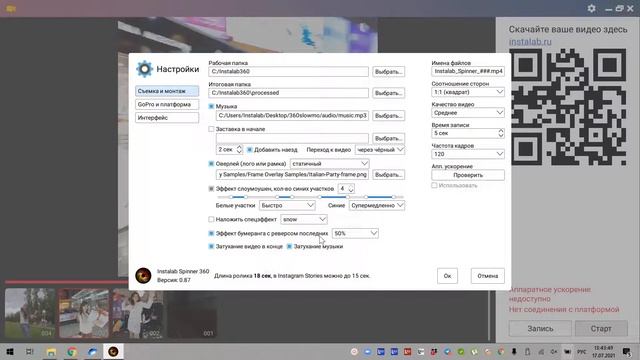Screen dimensions: 640x360
Task: Open the volume icon in system tray
Action: tap(554, 351)
